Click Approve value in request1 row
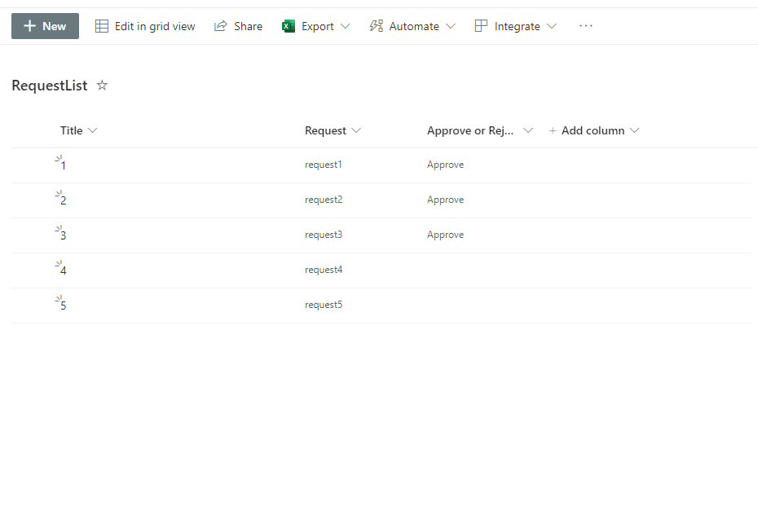Viewport: 758px width, 532px height. click(x=445, y=165)
